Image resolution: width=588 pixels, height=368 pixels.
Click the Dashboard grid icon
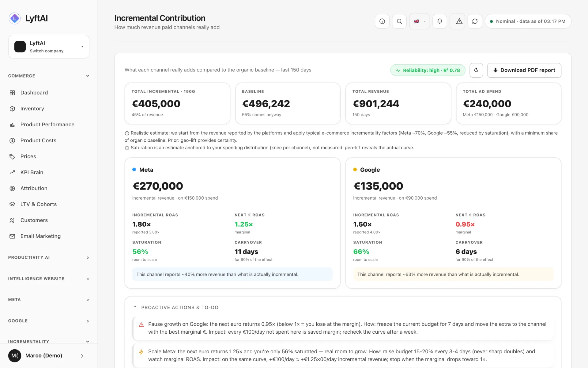pyautogui.click(x=12, y=93)
